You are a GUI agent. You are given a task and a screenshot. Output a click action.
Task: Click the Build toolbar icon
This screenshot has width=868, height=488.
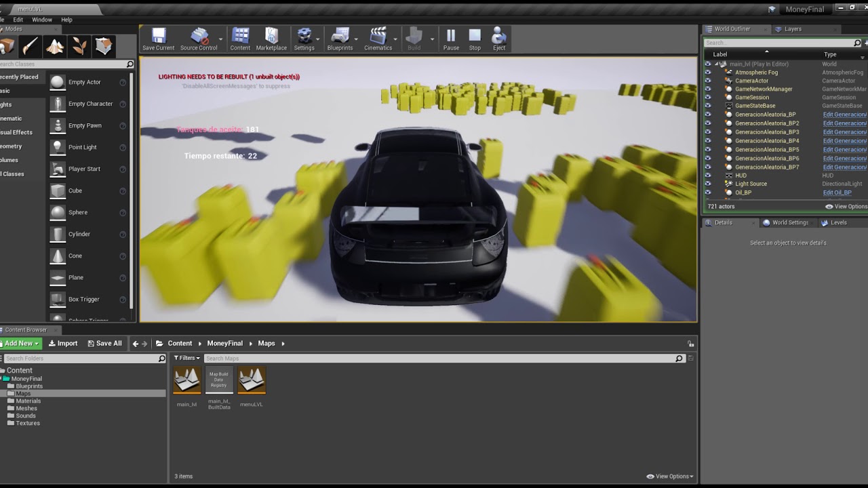tap(414, 39)
